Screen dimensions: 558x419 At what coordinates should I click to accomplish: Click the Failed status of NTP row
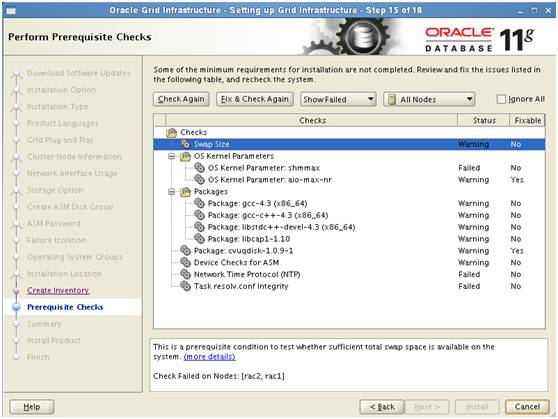pyautogui.click(x=469, y=274)
